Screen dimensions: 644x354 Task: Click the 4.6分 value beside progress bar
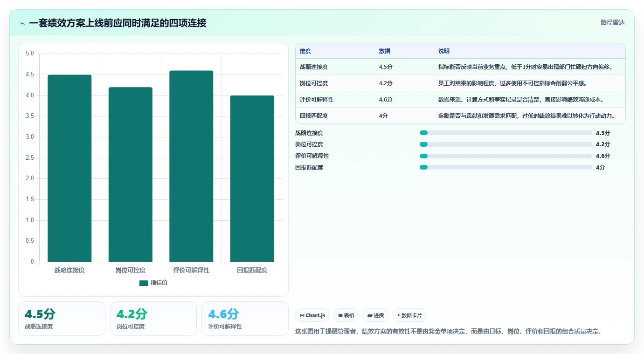[603, 156]
